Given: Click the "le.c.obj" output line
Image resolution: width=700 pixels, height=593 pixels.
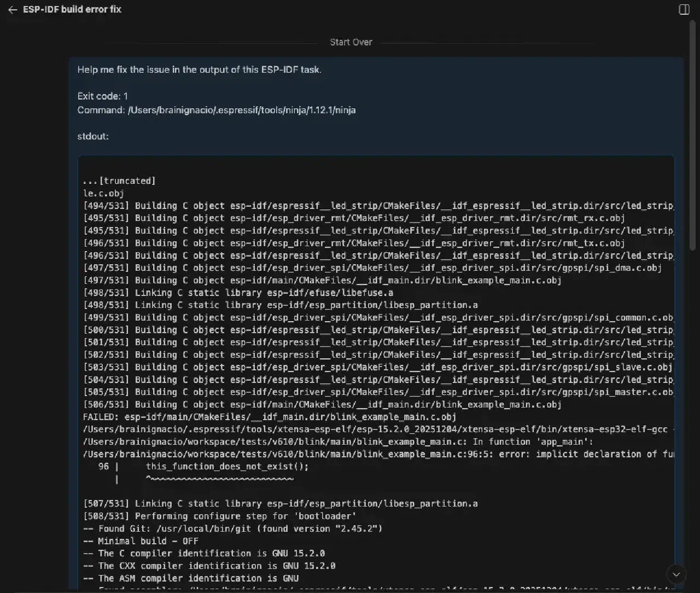Looking at the screenshot, I should (x=103, y=193).
